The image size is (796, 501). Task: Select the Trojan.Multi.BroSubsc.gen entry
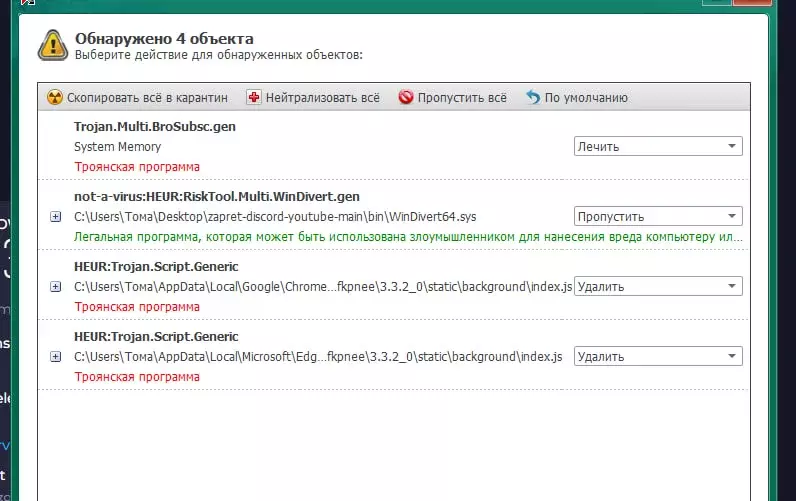(x=155, y=126)
